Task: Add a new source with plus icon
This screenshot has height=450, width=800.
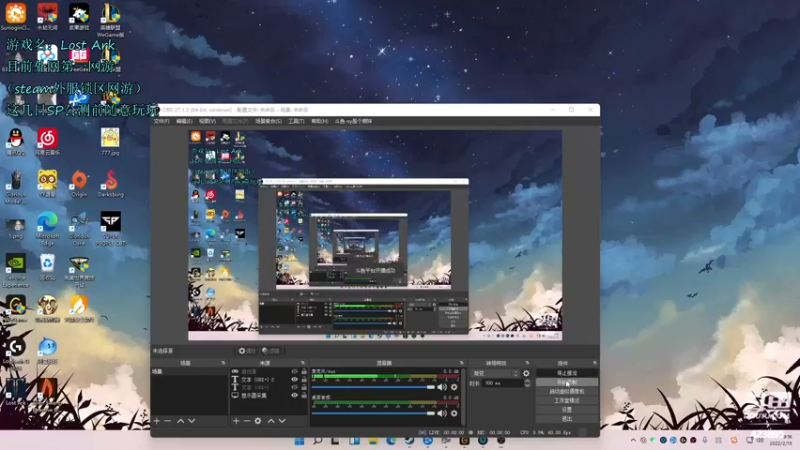Action: pyautogui.click(x=236, y=421)
